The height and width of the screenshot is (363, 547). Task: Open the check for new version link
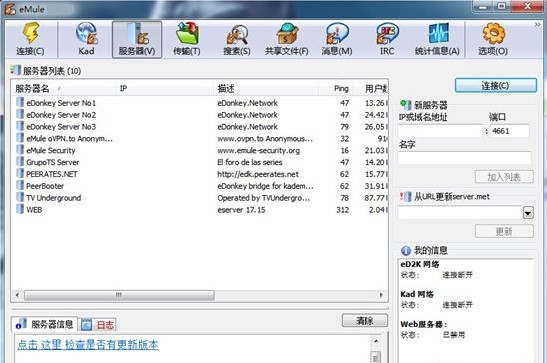pyautogui.click(x=88, y=345)
